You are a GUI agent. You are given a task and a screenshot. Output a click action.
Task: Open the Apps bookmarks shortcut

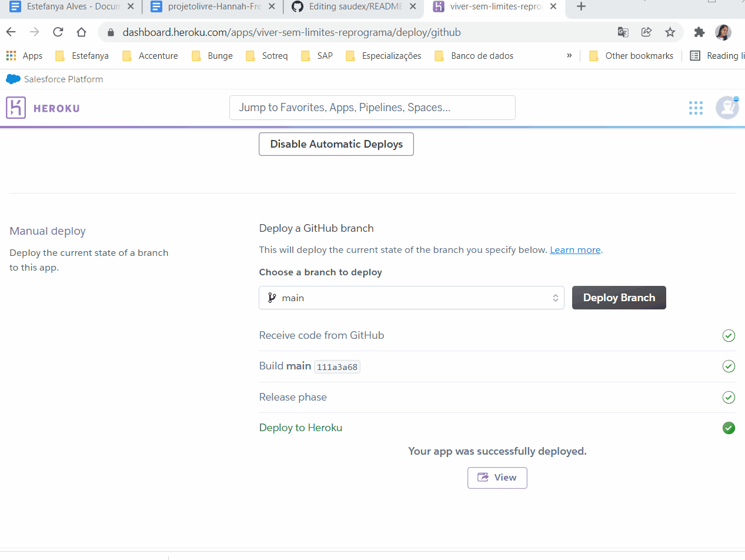click(25, 56)
